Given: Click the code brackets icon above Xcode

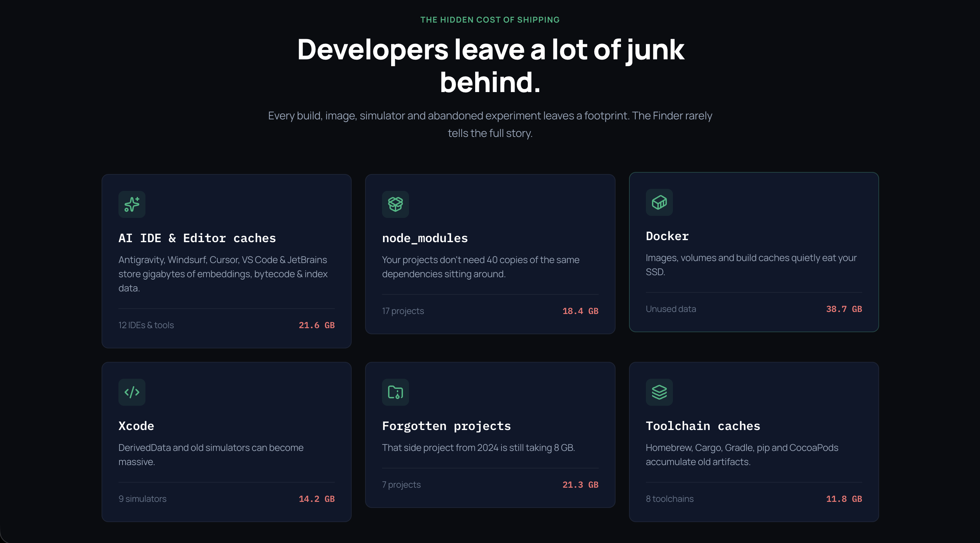Looking at the screenshot, I should click(132, 392).
